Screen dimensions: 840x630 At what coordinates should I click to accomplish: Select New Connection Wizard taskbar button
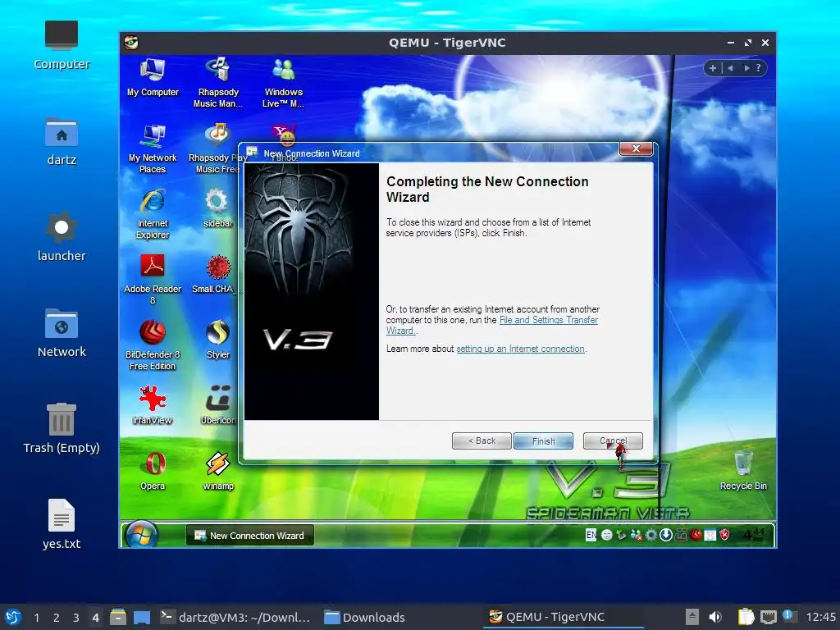[x=249, y=535]
